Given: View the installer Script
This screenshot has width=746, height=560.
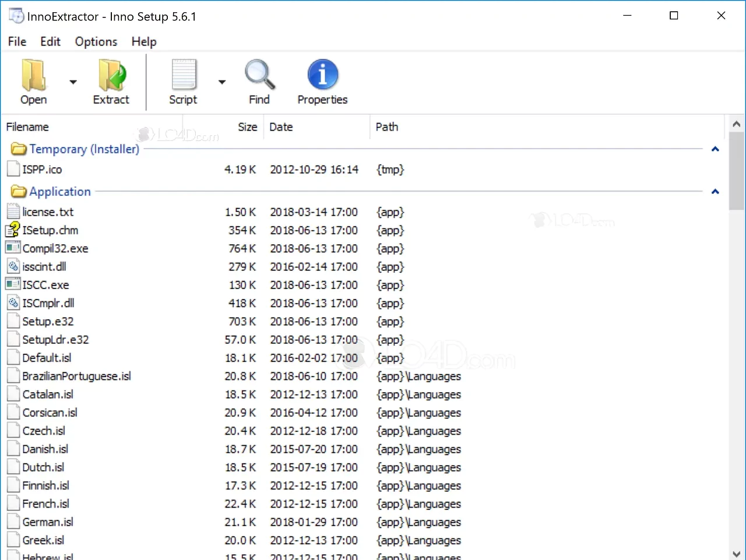Looking at the screenshot, I should 183,82.
